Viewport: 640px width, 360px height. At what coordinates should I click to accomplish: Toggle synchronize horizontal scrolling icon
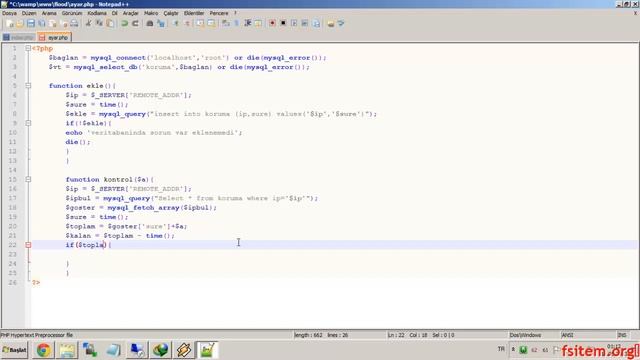coord(211,24)
